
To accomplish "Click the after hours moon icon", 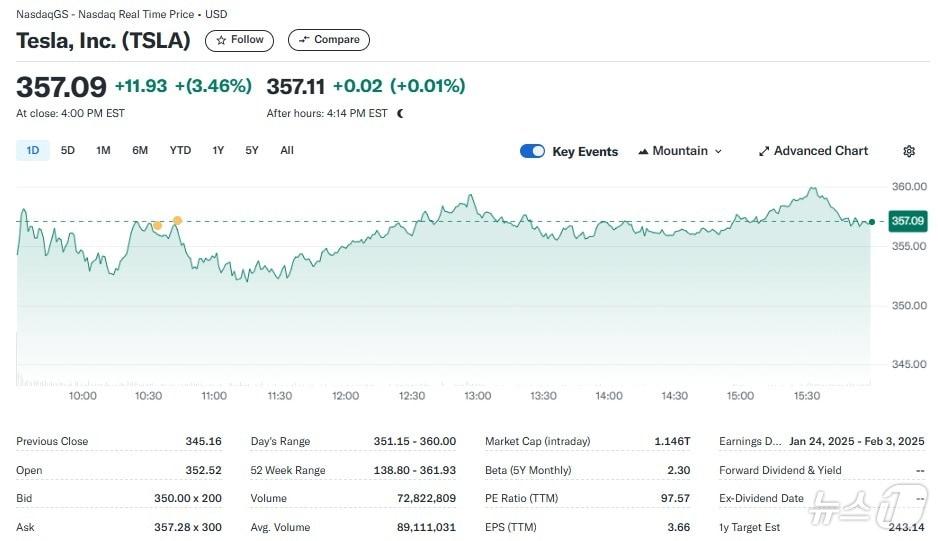I will pyautogui.click(x=400, y=113).
